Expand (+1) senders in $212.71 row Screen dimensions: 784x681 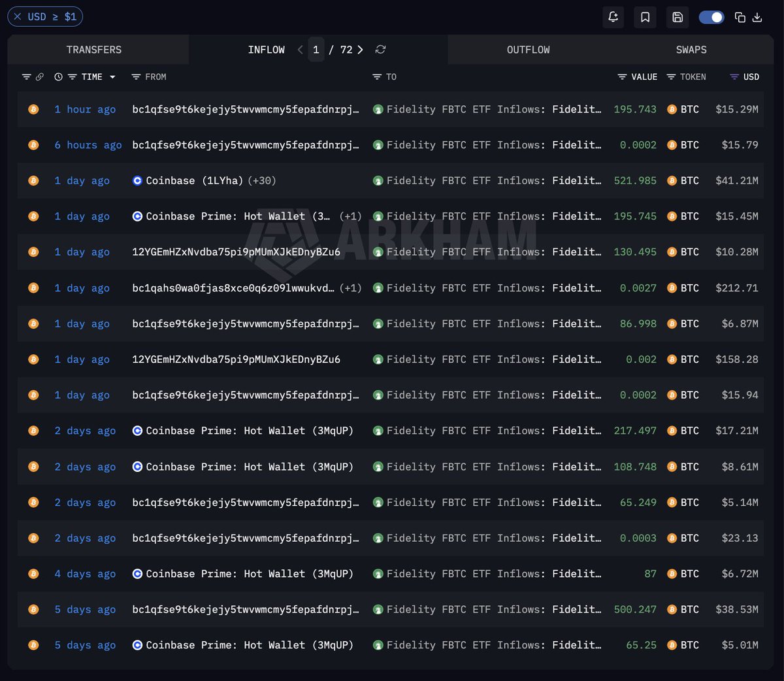pyautogui.click(x=351, y=288)
